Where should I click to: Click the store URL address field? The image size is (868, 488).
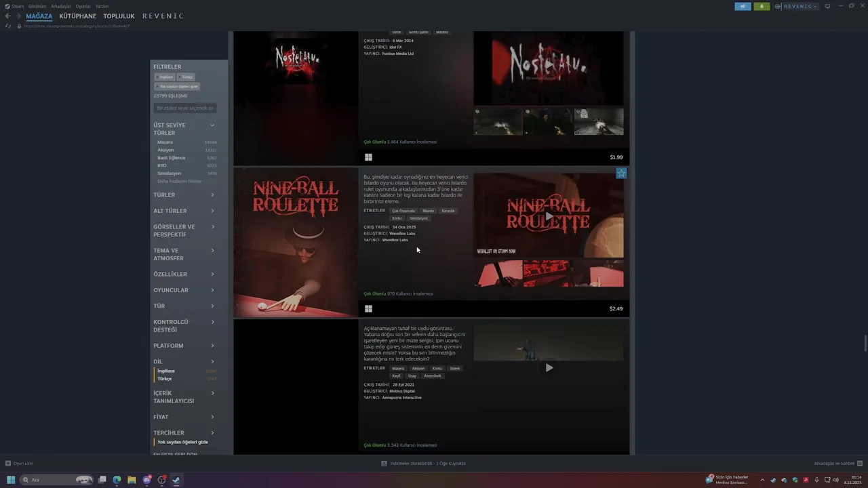click(77, 26)
